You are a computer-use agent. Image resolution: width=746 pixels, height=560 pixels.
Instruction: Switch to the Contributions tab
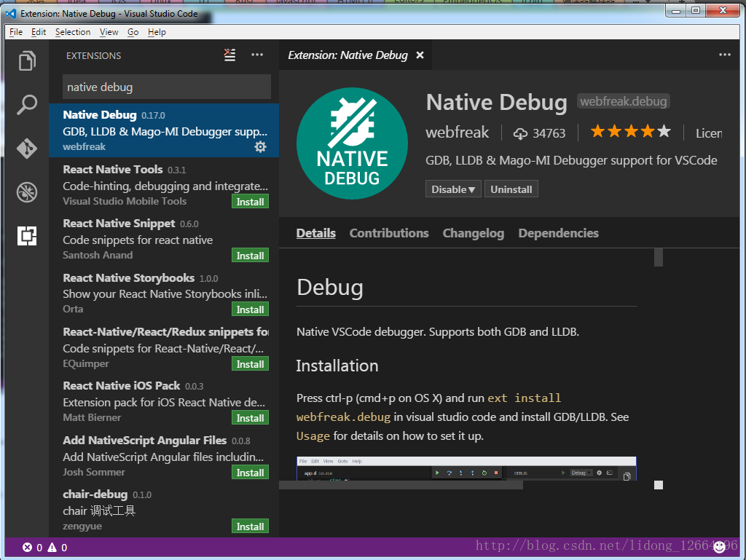(389, 233)
